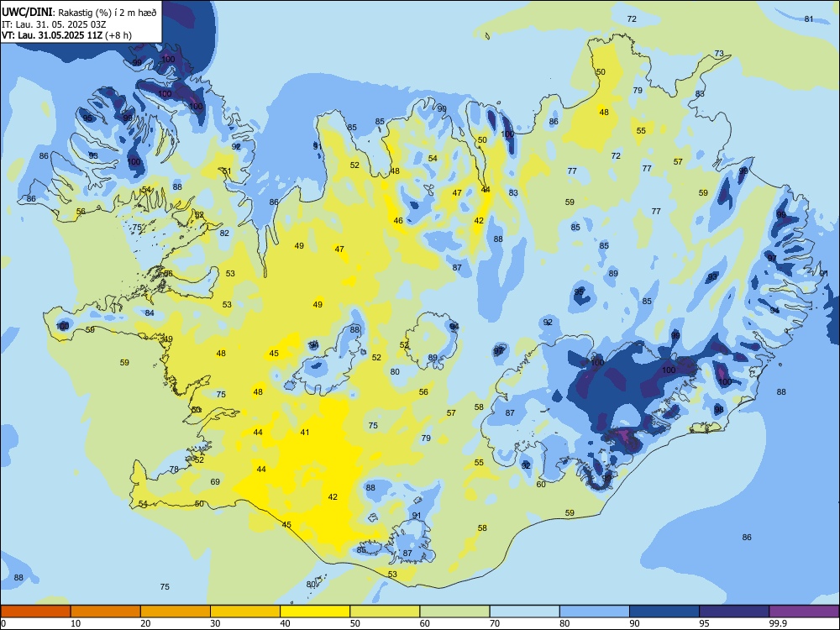The height and width of the screenshot is (630, 840).
Task: Click the value 73 near the northeast coast
Action: pyautogui.click(x=719, y=53)
